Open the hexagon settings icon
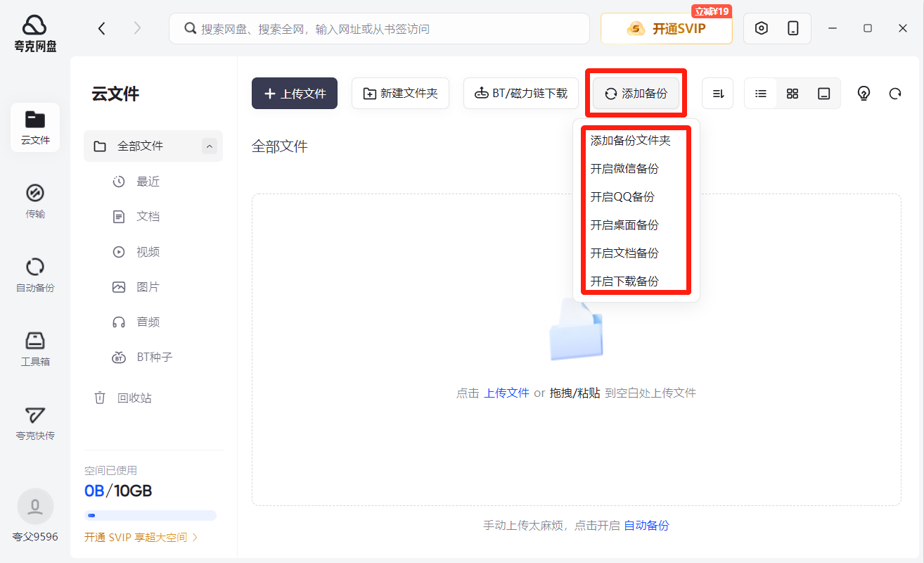Image resolution: width=924 pixels, height=563 pixels. click(x=761, y=28)
